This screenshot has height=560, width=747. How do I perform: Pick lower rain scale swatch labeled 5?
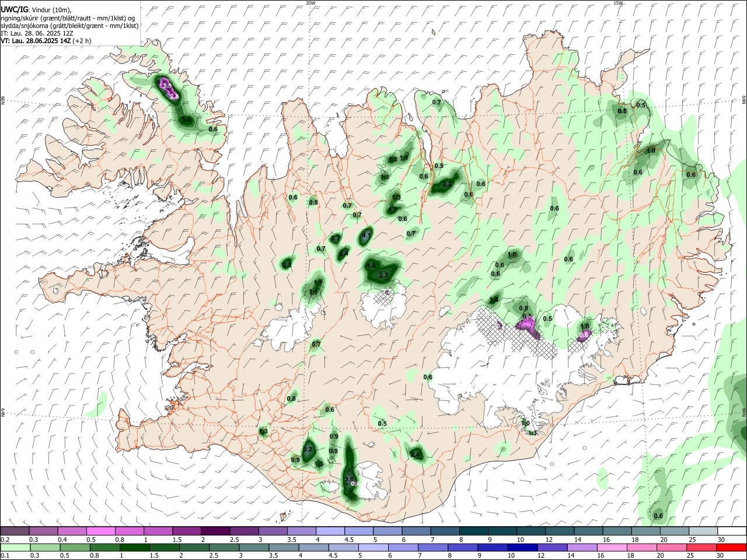point(373,547)
